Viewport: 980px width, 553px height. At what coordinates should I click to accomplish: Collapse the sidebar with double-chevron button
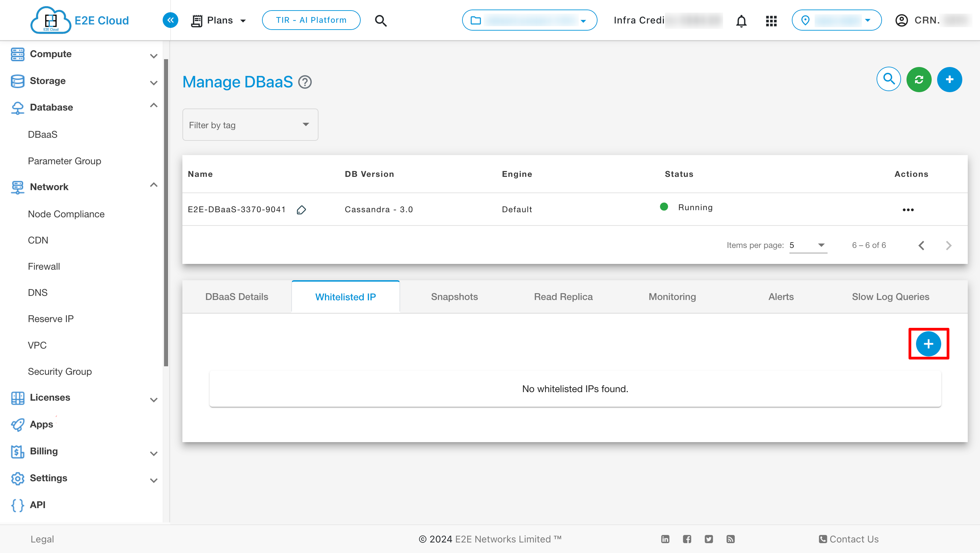(170, 20)
